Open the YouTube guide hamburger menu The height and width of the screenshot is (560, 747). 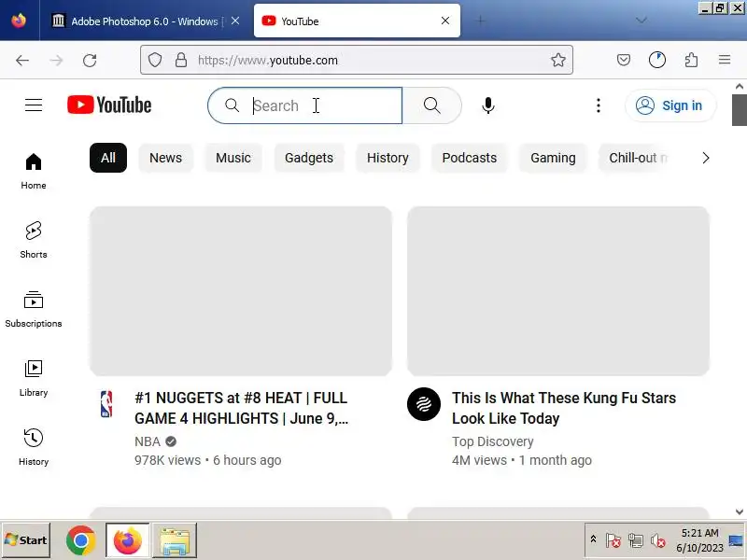tap(34, 105)
